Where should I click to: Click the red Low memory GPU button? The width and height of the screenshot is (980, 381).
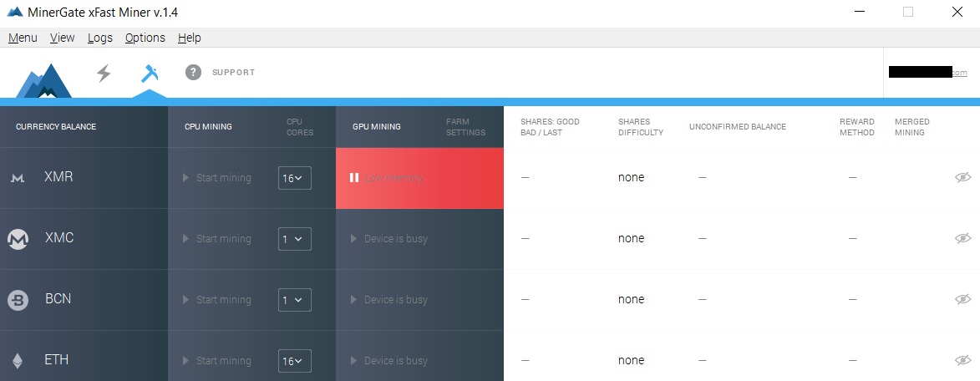pyautogui.click(x=419, y=178)
